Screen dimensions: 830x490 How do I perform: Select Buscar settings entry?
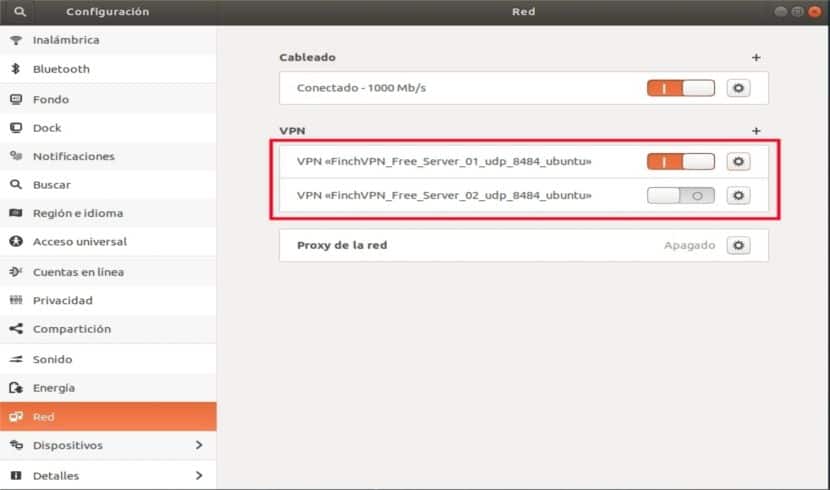tap(108, 184)
